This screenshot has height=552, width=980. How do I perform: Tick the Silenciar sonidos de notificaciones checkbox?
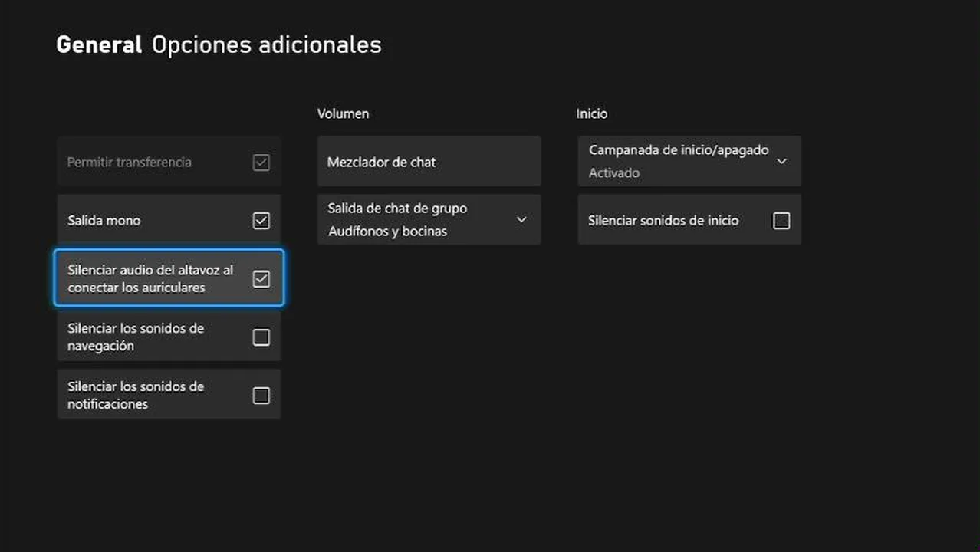(x=261, y=396)
